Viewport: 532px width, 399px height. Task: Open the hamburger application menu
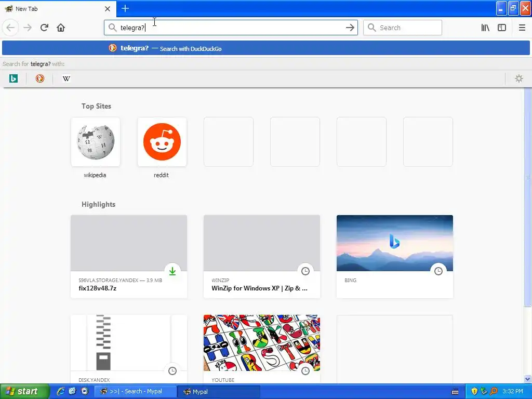pyautogui.click(x=522, y=28)
